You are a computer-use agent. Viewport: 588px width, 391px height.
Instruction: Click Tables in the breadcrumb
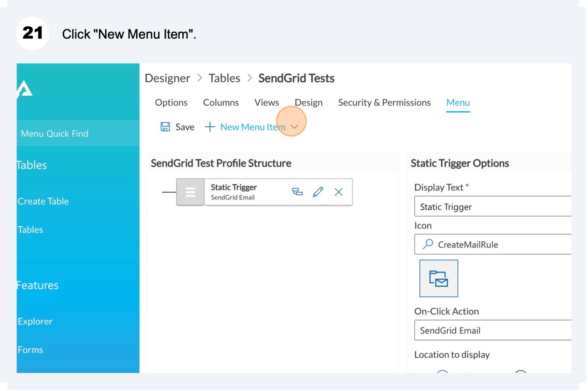225,78
